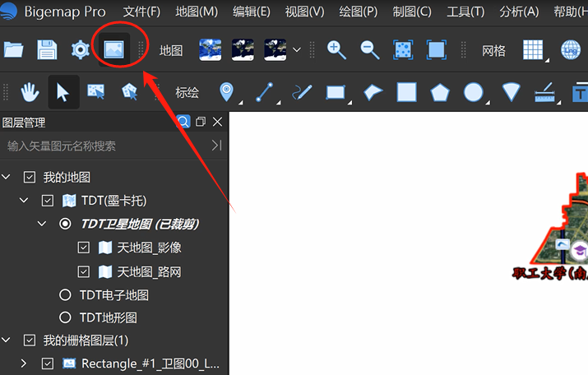Viewport: 588px width, 375px height.
Task: Collapse the 我的地图 tree node
Action: [x=6, y=177]
